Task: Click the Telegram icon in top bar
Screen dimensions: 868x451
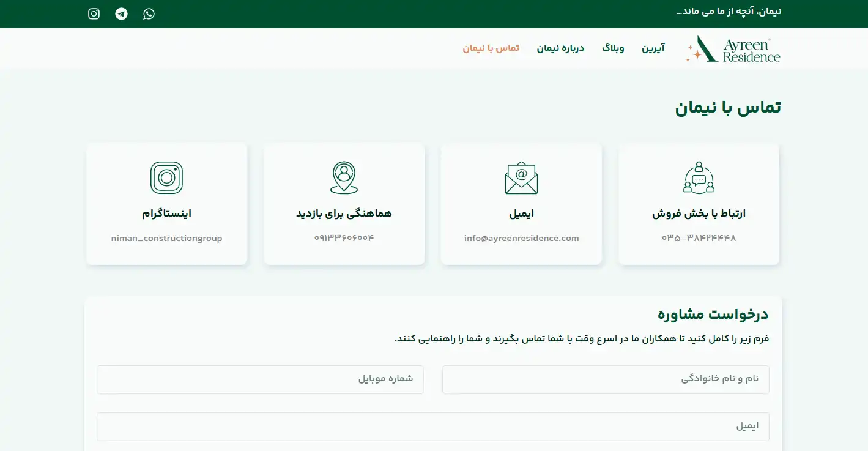Action: click(121, 13)
